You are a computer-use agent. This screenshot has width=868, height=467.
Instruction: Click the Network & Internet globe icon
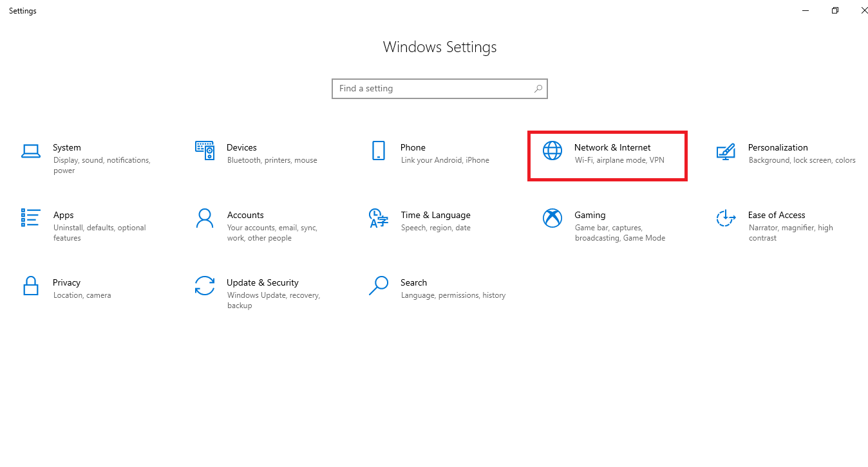pos(552,151)
